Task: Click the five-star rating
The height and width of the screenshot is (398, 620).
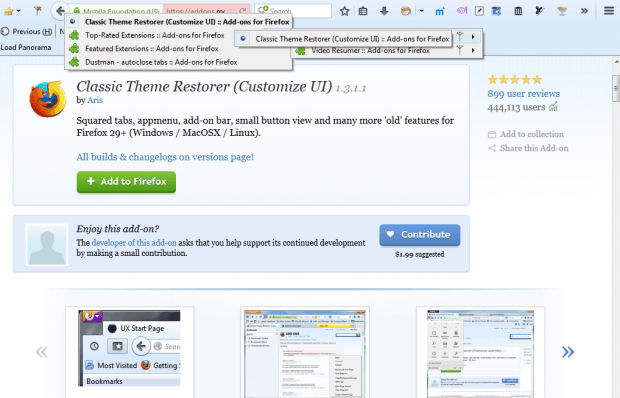Action: 515,80
